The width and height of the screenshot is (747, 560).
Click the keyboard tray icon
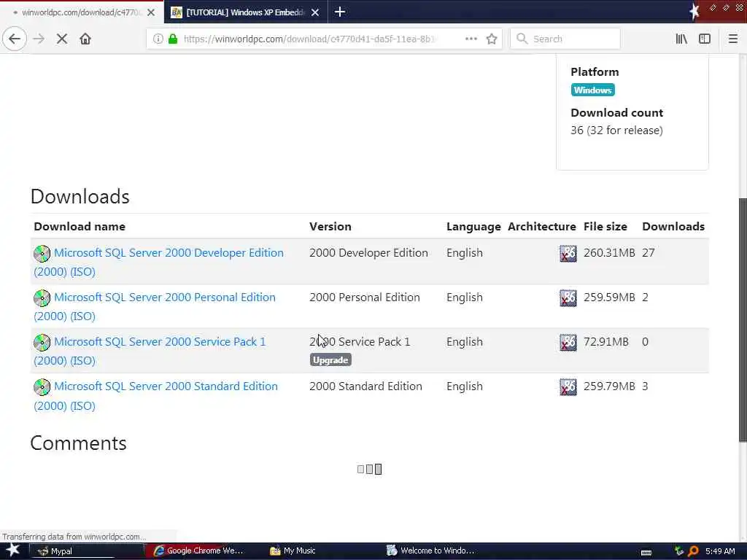(x=646, y=552)
